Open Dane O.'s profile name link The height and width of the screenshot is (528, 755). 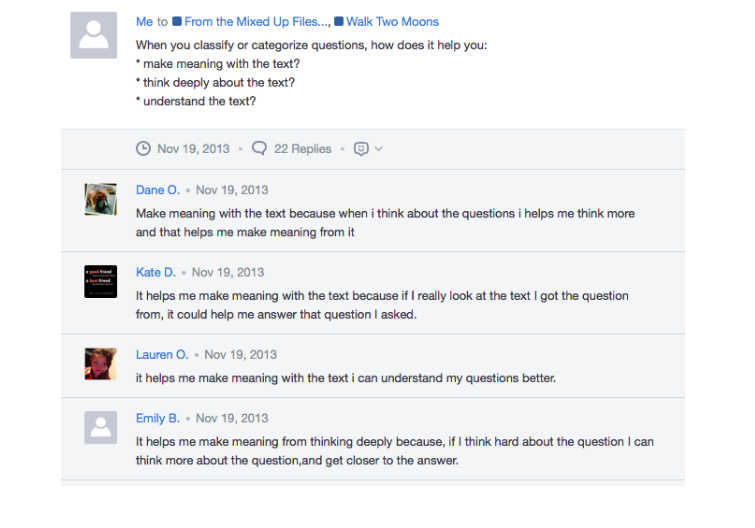[158, 190]
